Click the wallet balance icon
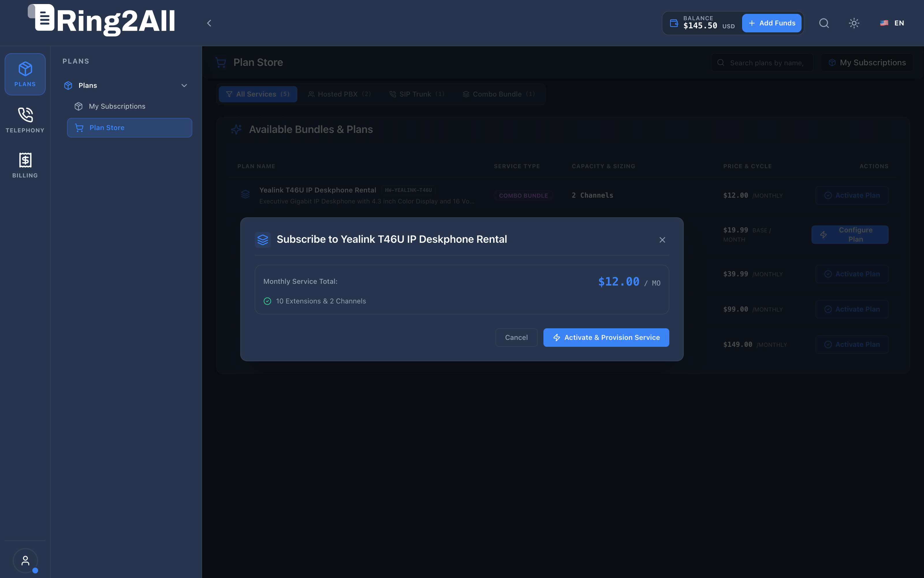The width and height of the screenshot is (924, 578). [674, 23]
